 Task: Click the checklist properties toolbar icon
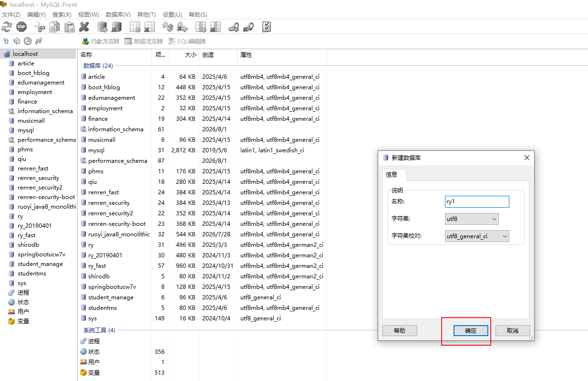(x=267, y=27)
